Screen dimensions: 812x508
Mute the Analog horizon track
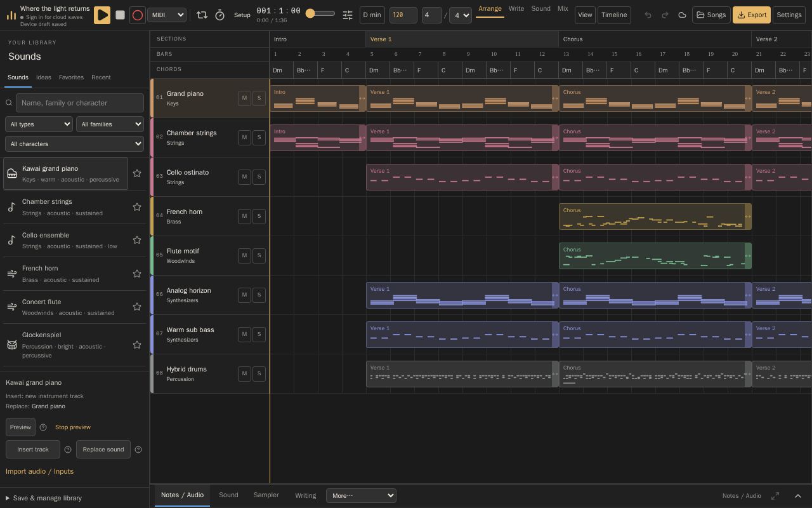(244, 295)
